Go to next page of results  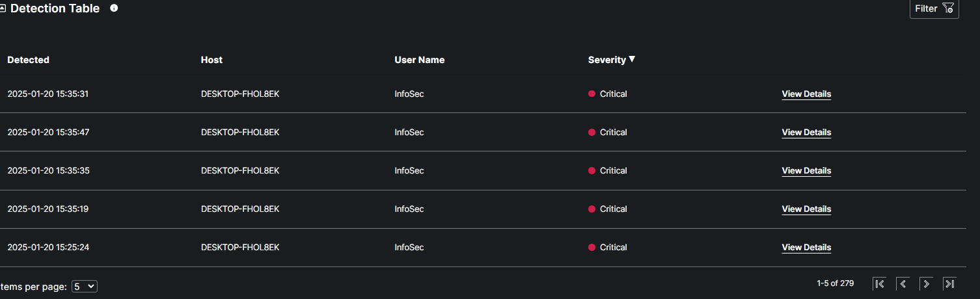pos(926,283)
